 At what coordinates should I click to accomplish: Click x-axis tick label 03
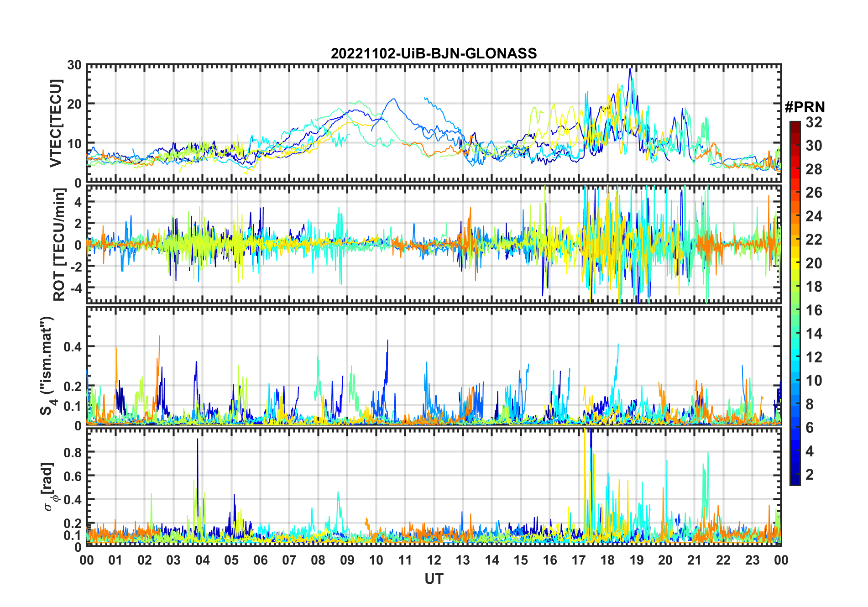tap(173, 560)
